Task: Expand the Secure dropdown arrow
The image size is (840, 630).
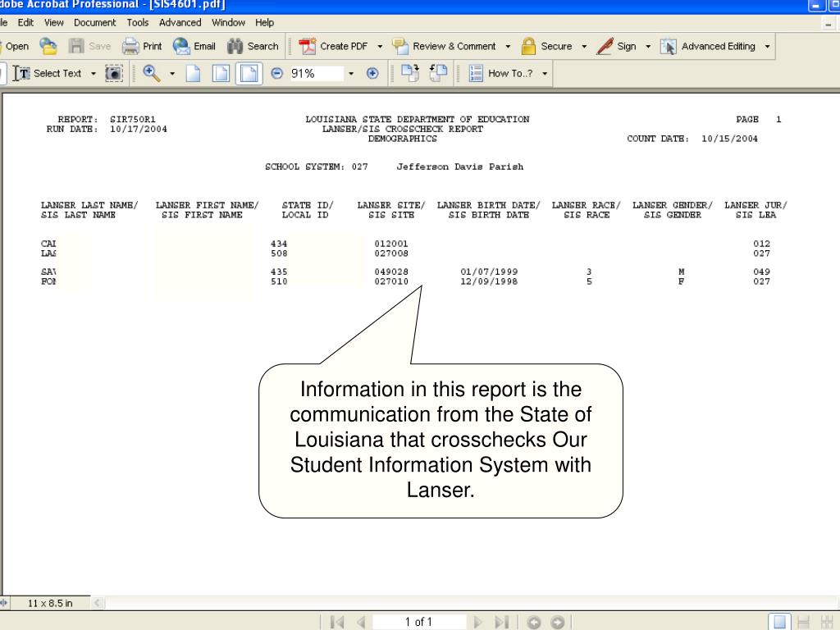Action: pos(584,47)
